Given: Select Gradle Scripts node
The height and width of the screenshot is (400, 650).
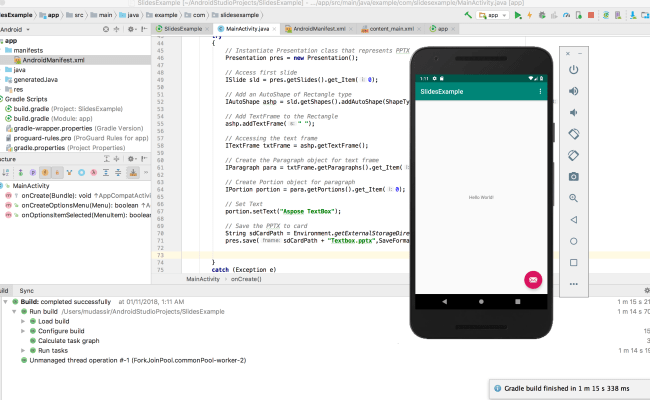Looking at the screenshot, I should [26, 99].
